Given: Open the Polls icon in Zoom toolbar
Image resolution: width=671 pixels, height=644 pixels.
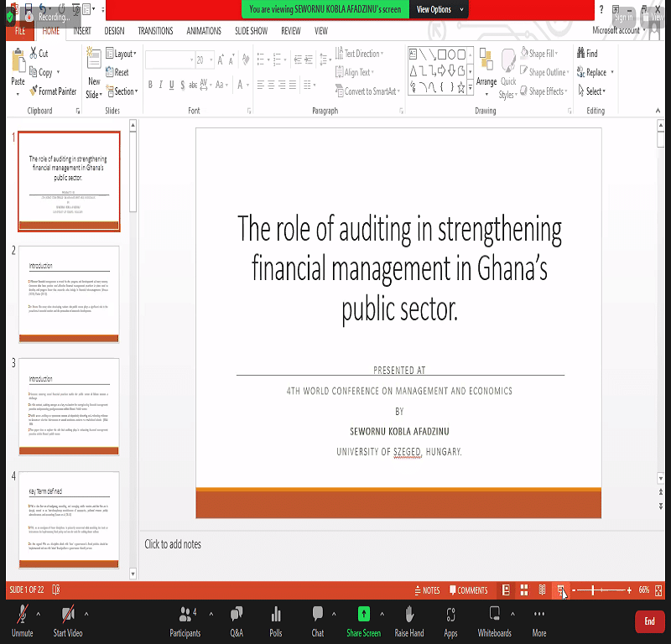Looking at the screenshot, I should [276, 618].
